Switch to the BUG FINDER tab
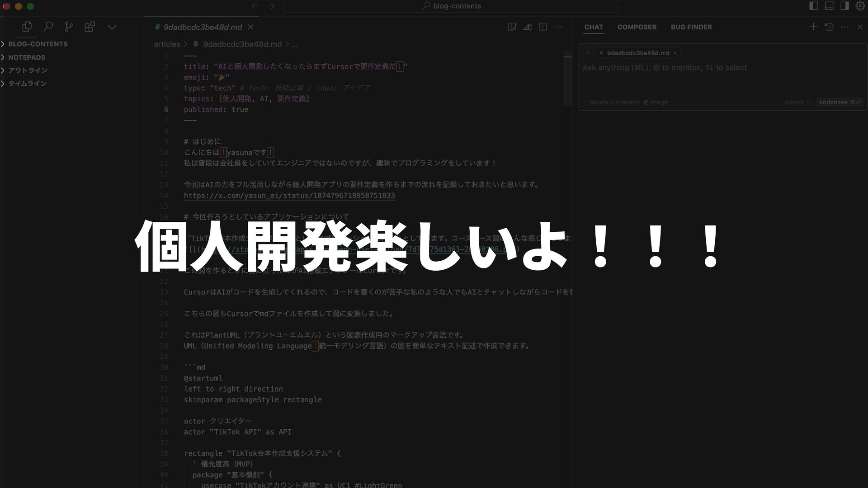868x488 pixels. click(x=691, y=27)
